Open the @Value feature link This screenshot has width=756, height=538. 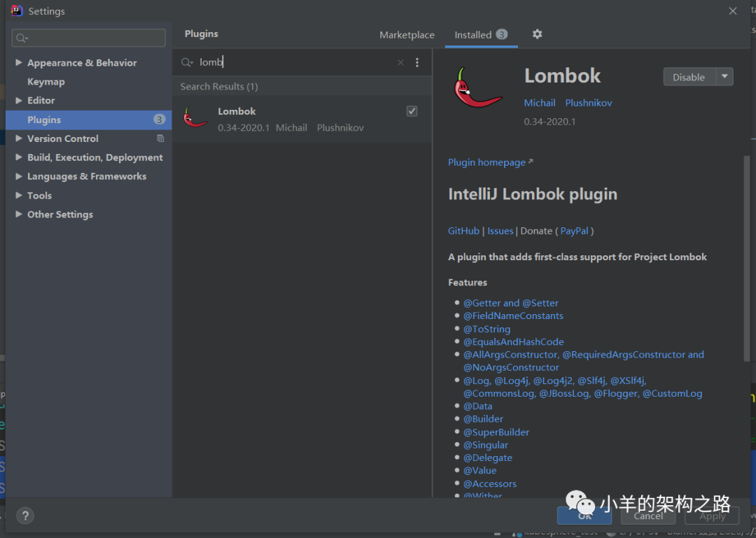click(479, 471)
